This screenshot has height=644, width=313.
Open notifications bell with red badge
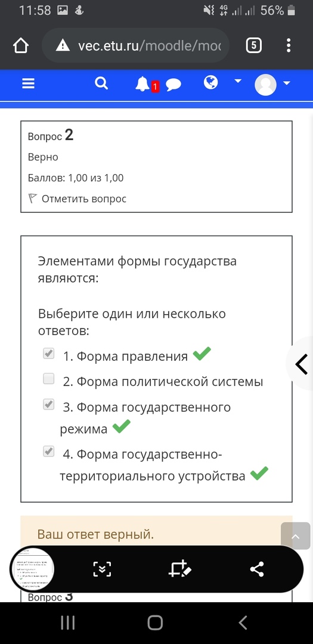click(143, 84)
